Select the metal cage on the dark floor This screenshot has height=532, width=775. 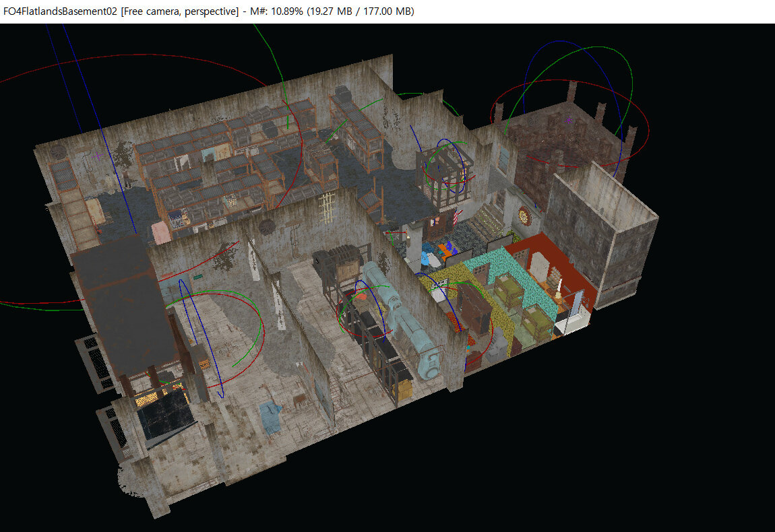click(x=444, y=177)
